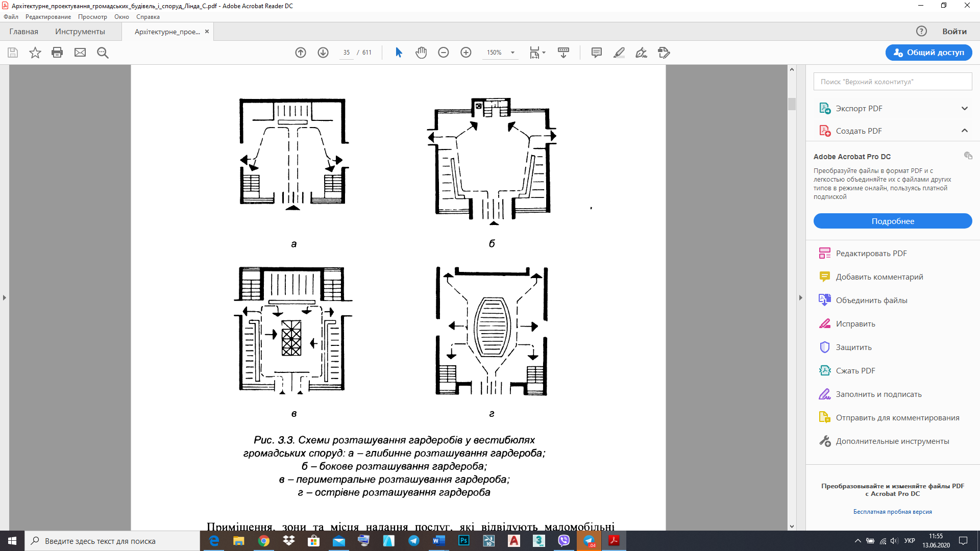Screen dimensions: 980x551
Task: Select the Highlight text pen tool
Action: 619,53
